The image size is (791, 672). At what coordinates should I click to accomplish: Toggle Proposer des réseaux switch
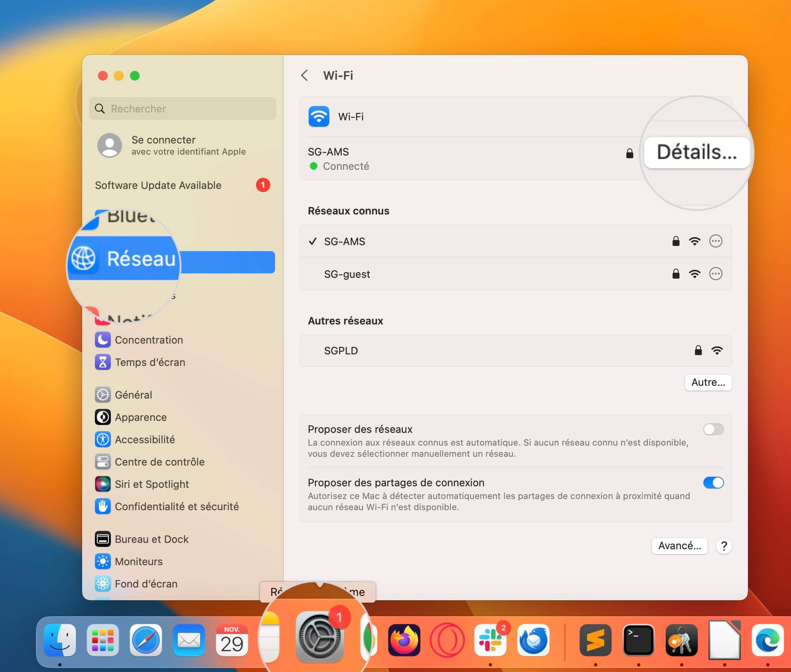coord(713,429)
